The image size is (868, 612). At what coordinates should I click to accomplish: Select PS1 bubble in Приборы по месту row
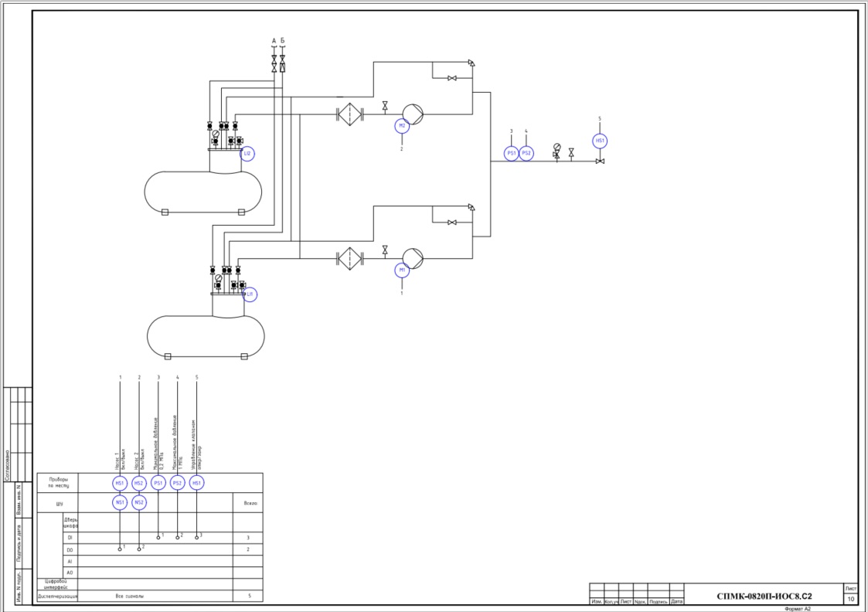point(158,483)
